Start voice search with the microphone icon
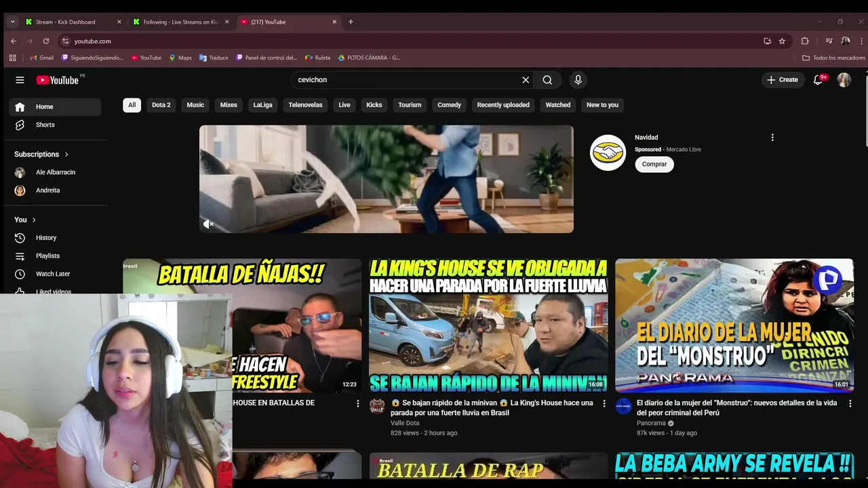 click(x=578, y=80)
